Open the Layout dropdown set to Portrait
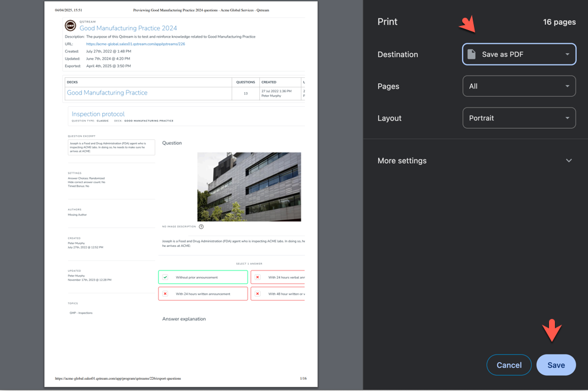This screenshot has width=588, height=391. point(519,118)
